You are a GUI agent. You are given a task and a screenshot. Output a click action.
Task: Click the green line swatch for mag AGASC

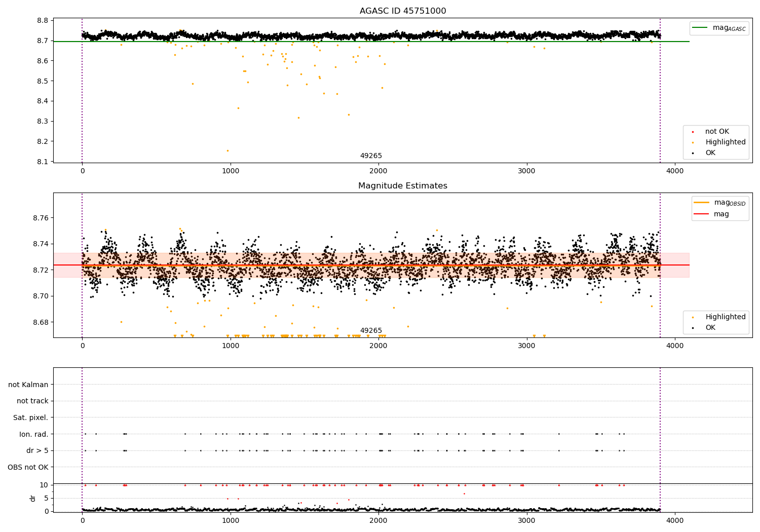[x=700, y=28]
